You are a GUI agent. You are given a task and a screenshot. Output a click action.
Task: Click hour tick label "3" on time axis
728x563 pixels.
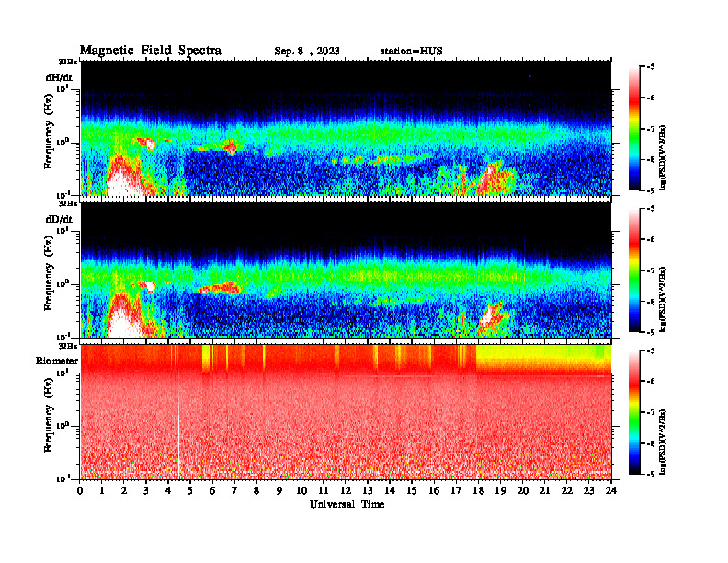click(x=146, y=490)
